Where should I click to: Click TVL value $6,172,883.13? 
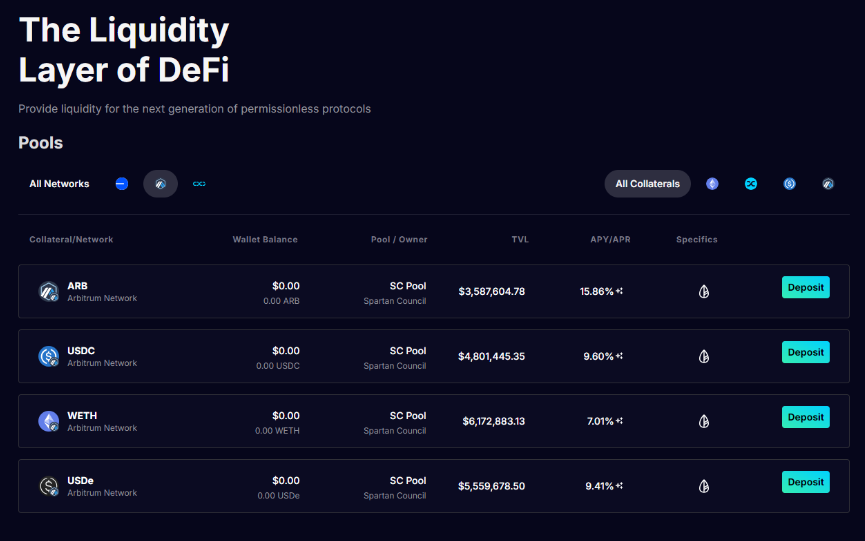(494, 421)
